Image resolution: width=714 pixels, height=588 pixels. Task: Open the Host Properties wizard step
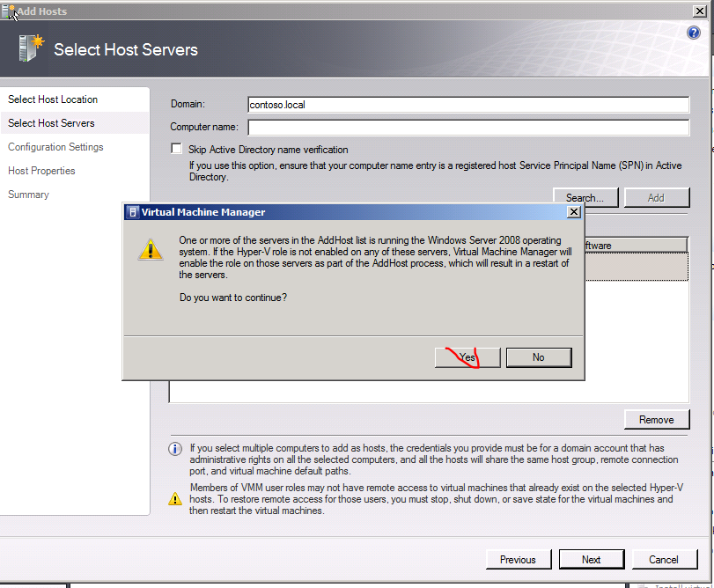(41, 171)
